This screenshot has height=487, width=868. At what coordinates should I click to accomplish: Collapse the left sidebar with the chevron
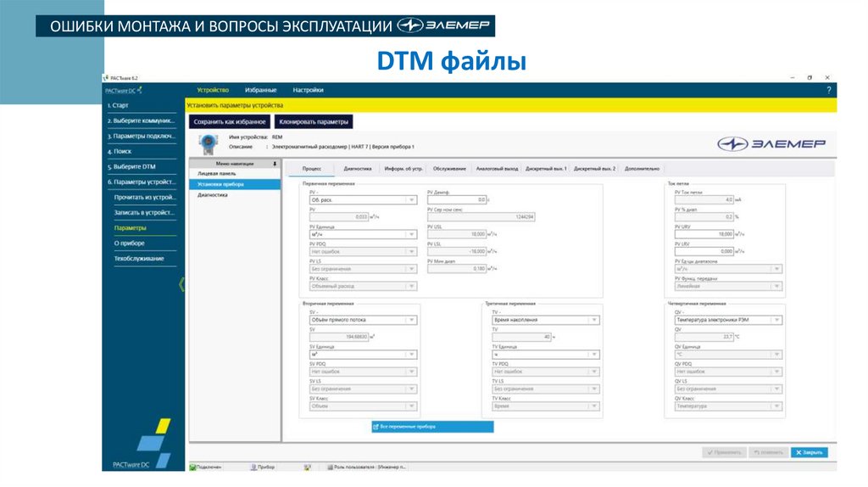tap(181, 284)
